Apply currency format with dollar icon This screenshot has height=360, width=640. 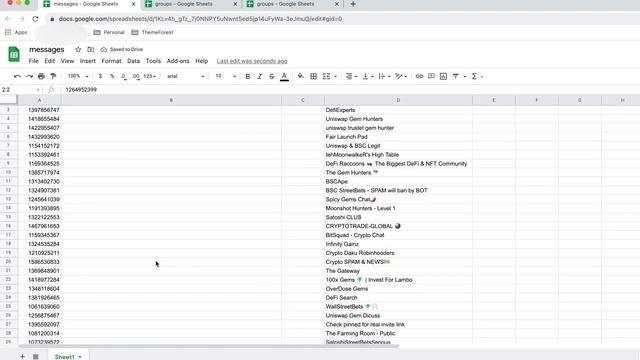100,76
